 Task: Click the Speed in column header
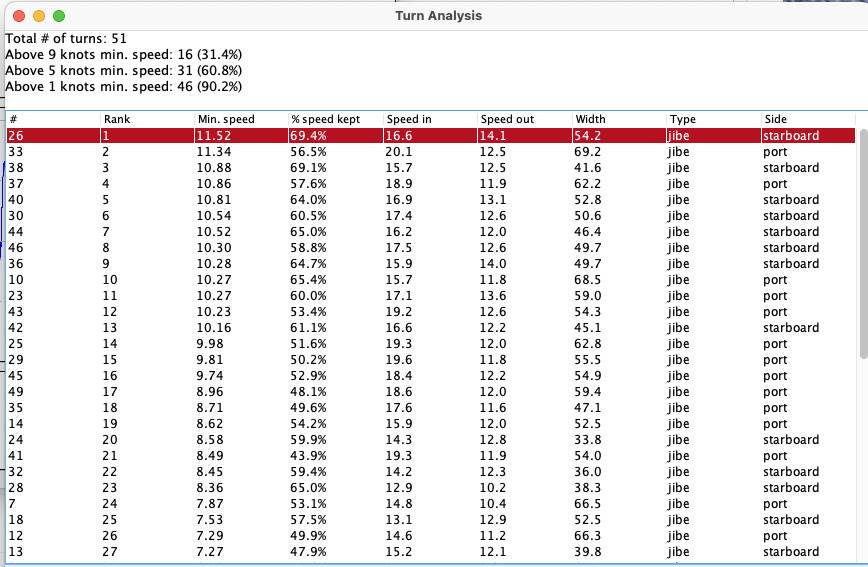[409, 119]
